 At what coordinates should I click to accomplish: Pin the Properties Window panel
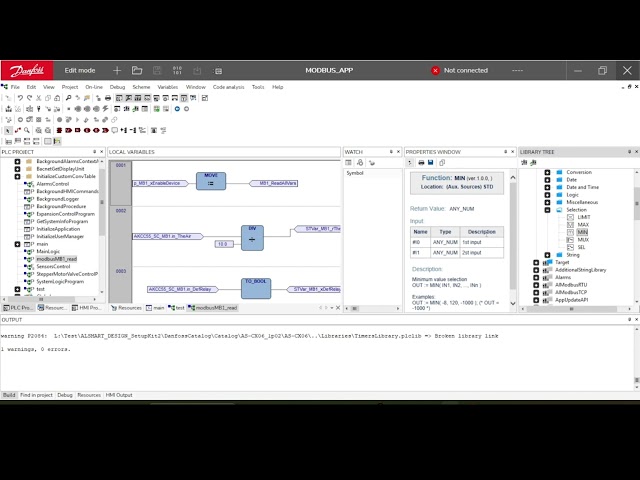(x=505, y=152)
